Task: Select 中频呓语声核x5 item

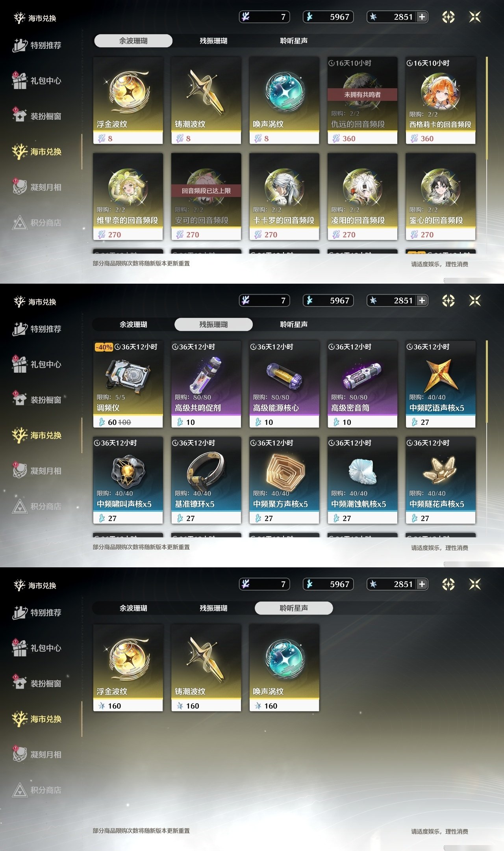Action: [x=441, y=384]
